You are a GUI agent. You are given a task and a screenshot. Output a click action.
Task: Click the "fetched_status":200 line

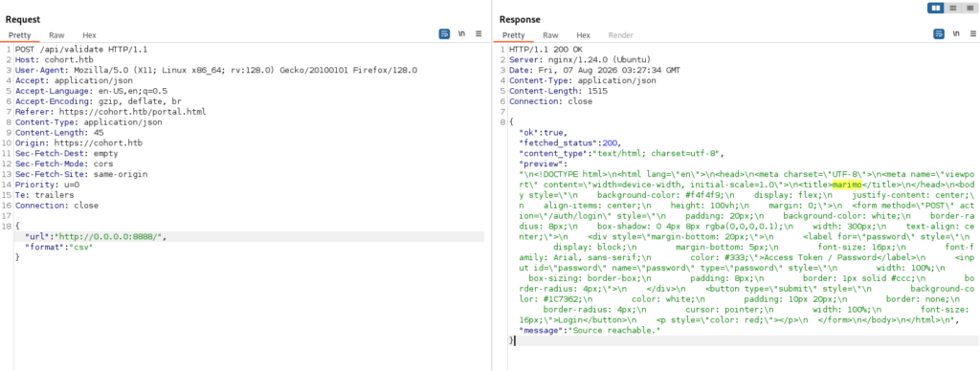(570, 143)
